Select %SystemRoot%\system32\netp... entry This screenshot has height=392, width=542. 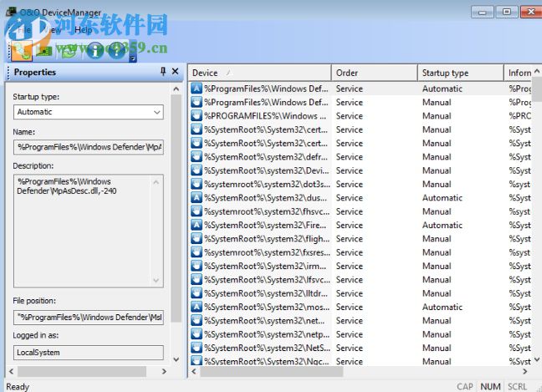267,334
